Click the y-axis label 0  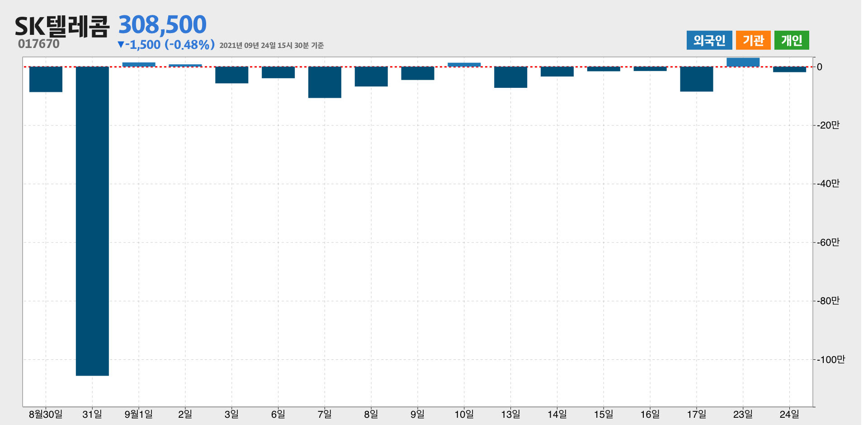coord(820,67)
